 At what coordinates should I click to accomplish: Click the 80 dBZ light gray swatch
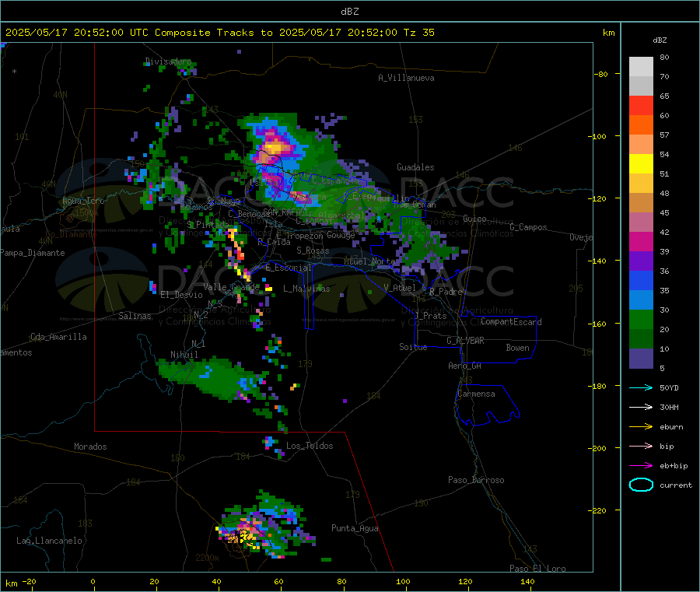coord(641,67)
